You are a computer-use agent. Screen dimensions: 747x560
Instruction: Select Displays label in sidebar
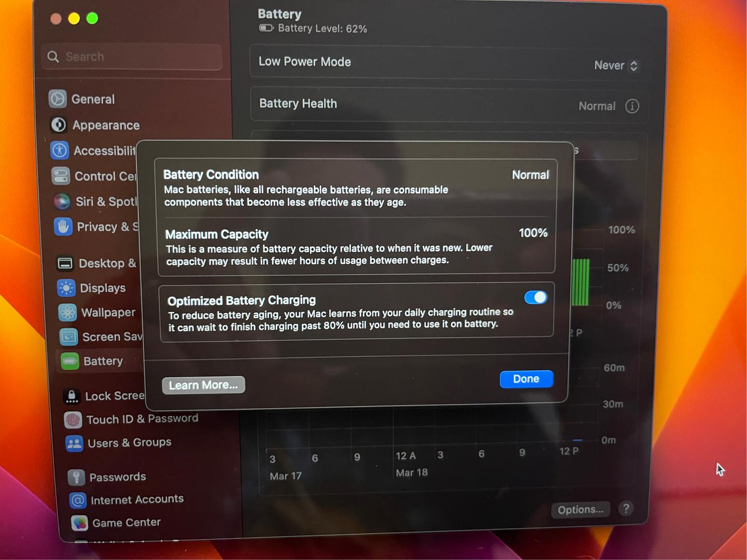pyautogui.click(x=103, y=288)
